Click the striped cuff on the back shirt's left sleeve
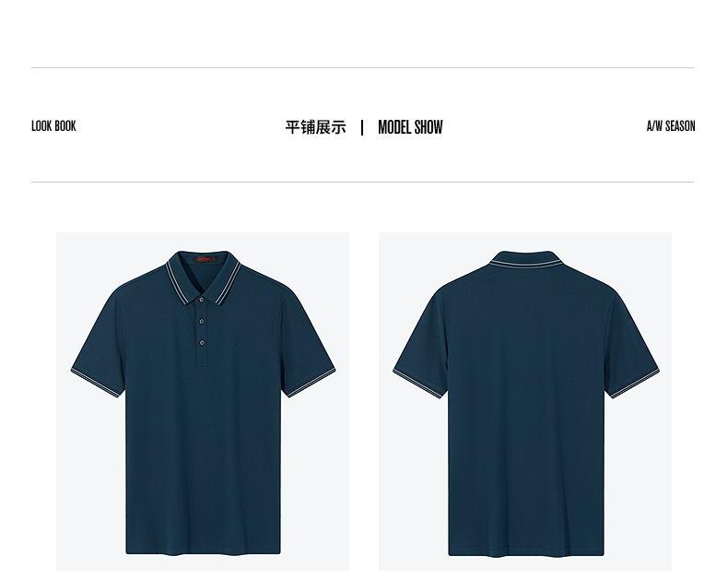 coord(417,384)
